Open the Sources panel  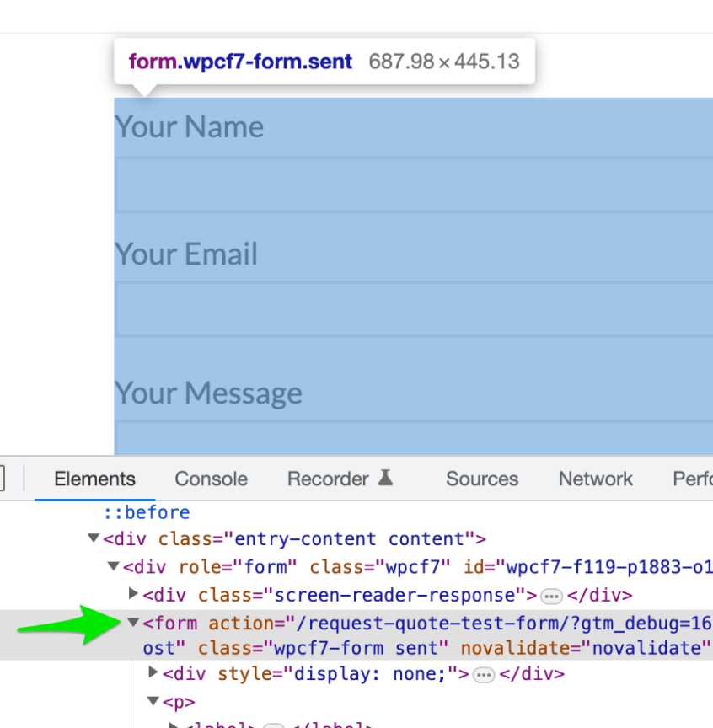click(x=481, y=479)
